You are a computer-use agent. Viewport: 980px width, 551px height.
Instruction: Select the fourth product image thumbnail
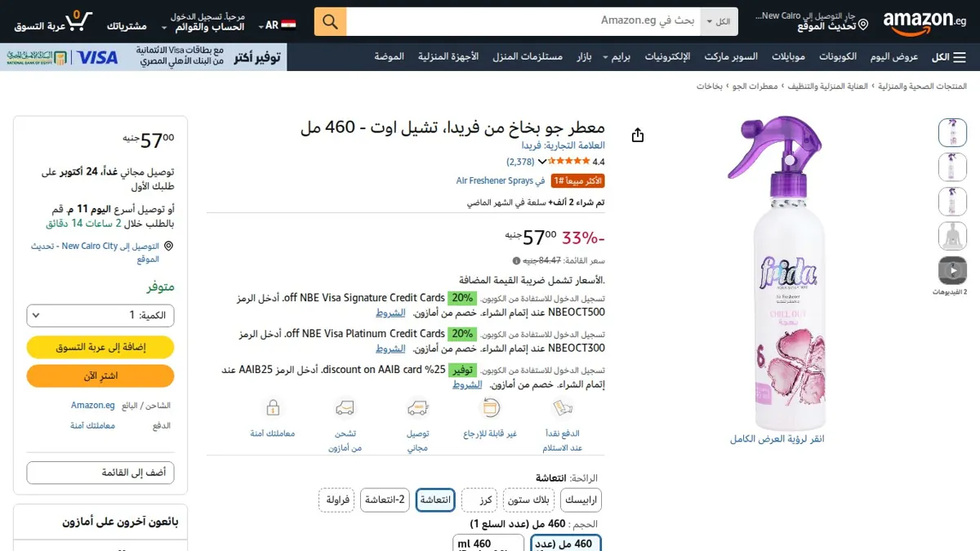pyautogui.click(x=952, y=236)
